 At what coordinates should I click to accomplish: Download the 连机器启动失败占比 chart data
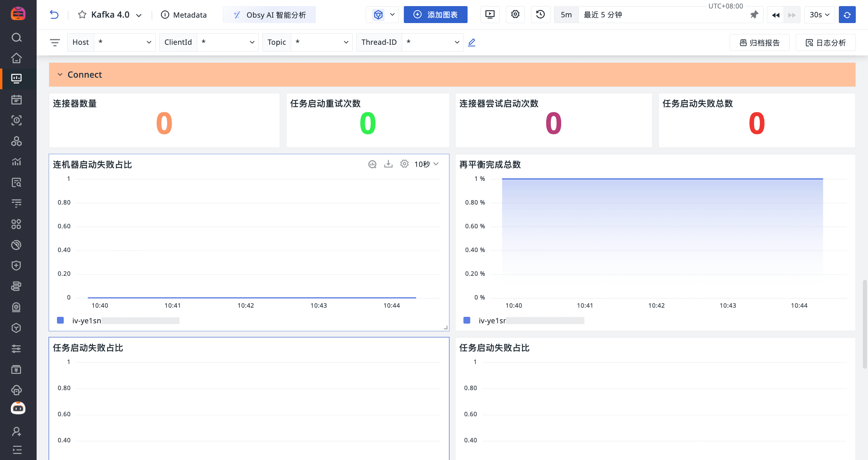click(x=388, y=164)
